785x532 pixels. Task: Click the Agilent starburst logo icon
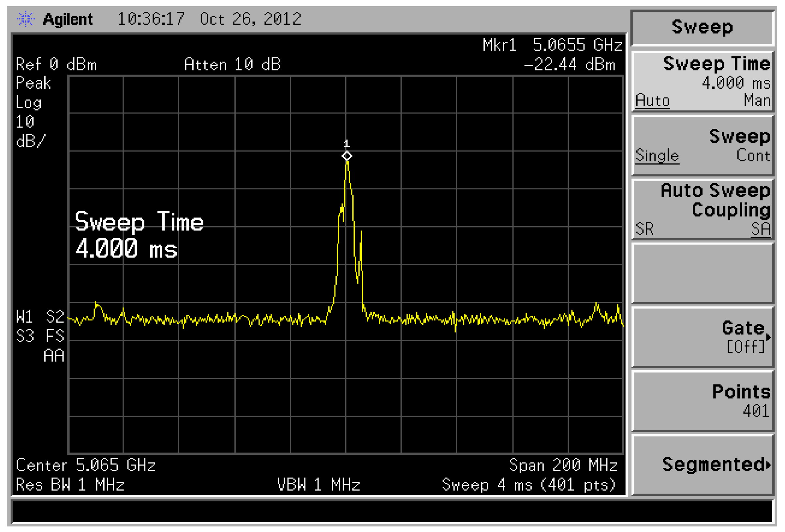(x=25, y=19)
